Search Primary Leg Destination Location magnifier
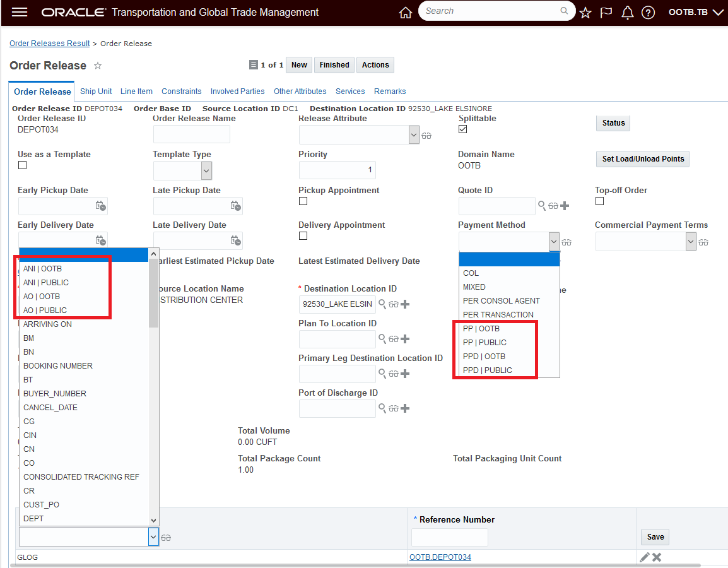 [x=382, y=373]
